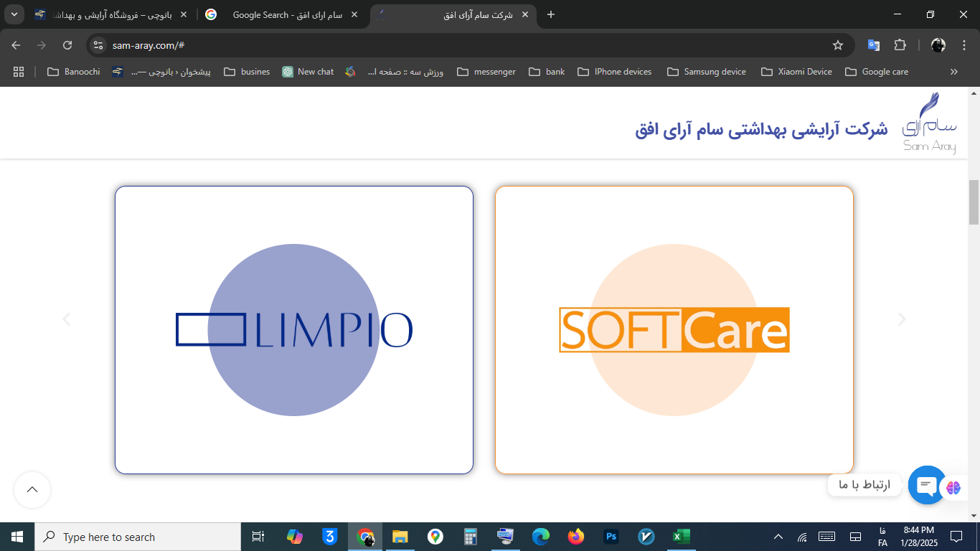Click the page vertical scrollbar thumb
Viewport: 980px width, 551px height.
pyautogui.click(x=974, y=202)
